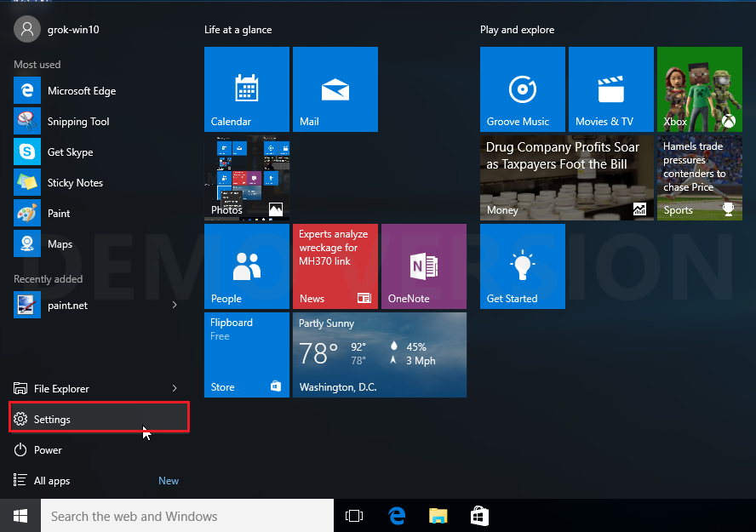Viewport: 756px width, 532px height.
Task: Open the Xbox tile
Action: [x=700, y=89]
